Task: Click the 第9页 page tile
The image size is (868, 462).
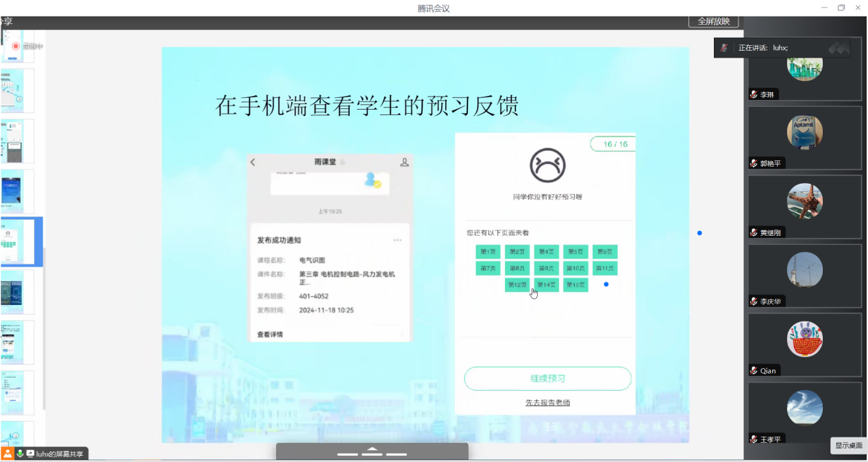Action: pyautogui.click(x=547, y=268)
